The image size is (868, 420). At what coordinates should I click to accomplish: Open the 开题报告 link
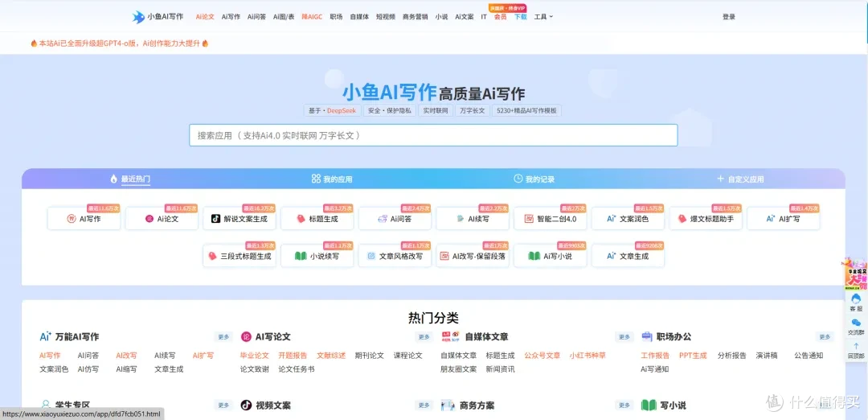293,355
